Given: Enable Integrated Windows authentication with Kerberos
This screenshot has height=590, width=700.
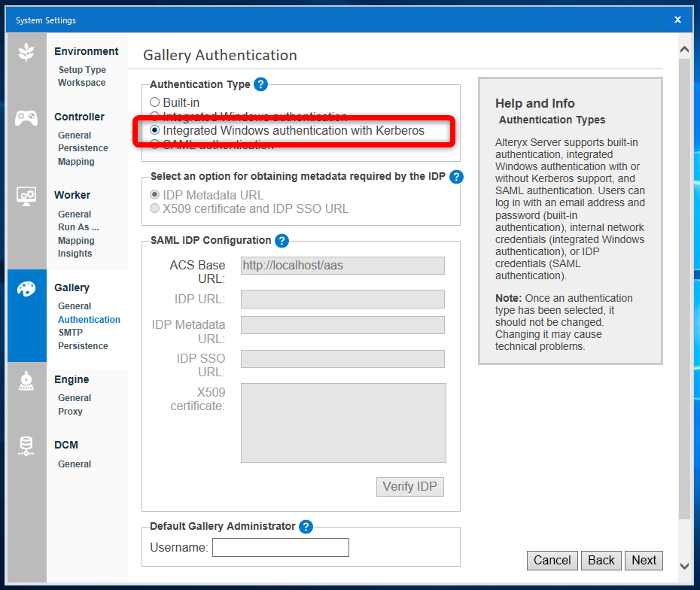Looking at the screenshot, I should 155,130.
